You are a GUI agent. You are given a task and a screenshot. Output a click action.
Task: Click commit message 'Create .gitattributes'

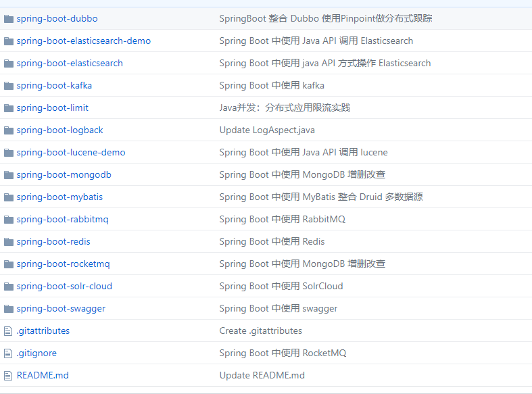260,331
